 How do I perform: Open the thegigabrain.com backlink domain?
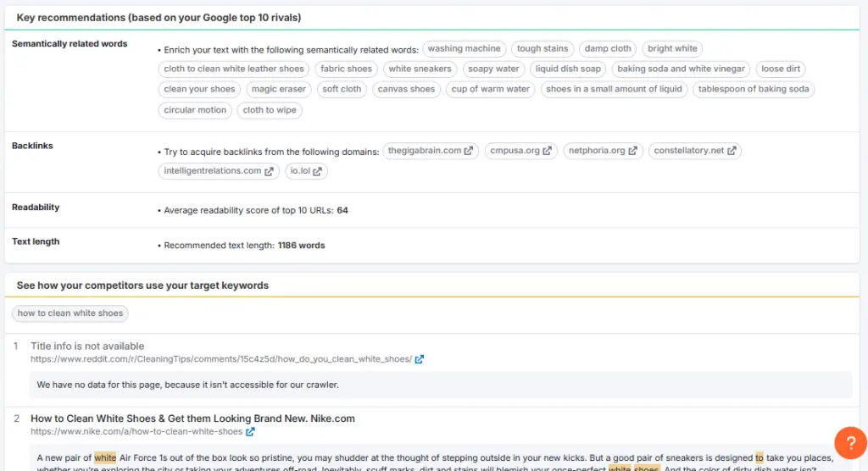(424, 151)
